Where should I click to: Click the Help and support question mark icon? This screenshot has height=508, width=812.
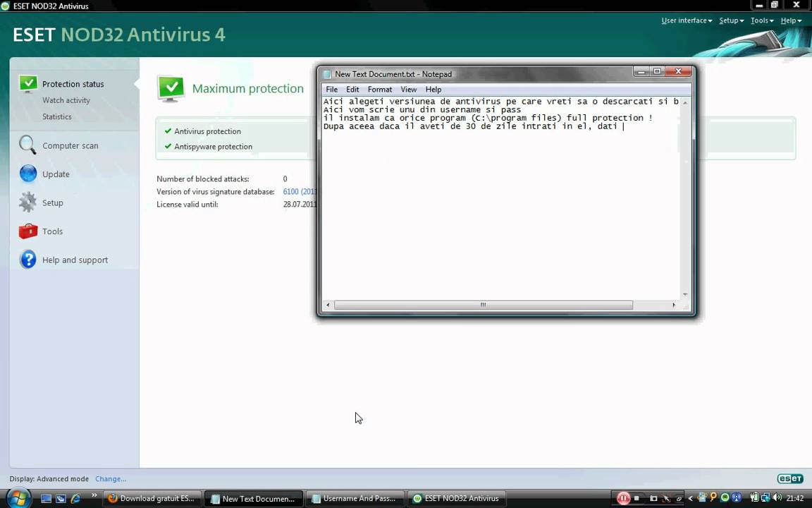pos(28,259)
